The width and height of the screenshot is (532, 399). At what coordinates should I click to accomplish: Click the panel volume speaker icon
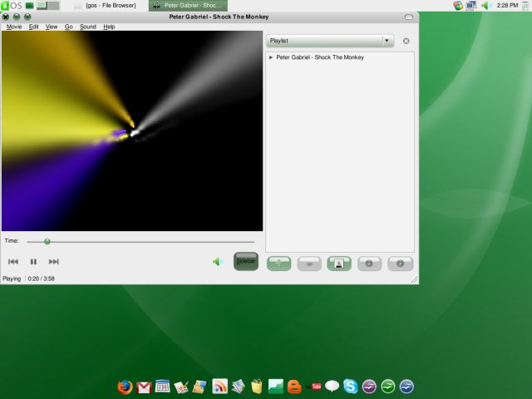click(485, 6)
